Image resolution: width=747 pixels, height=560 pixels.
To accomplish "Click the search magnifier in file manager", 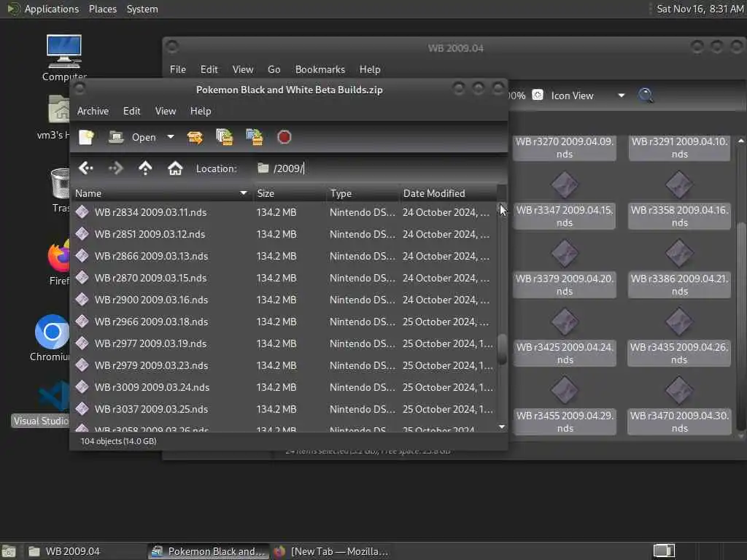I will point(646,96).
